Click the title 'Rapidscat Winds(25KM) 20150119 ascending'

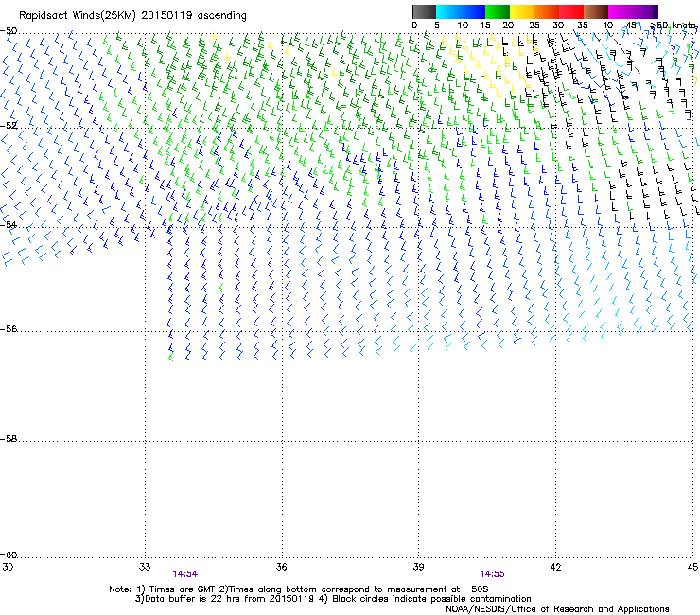point(132,16)
